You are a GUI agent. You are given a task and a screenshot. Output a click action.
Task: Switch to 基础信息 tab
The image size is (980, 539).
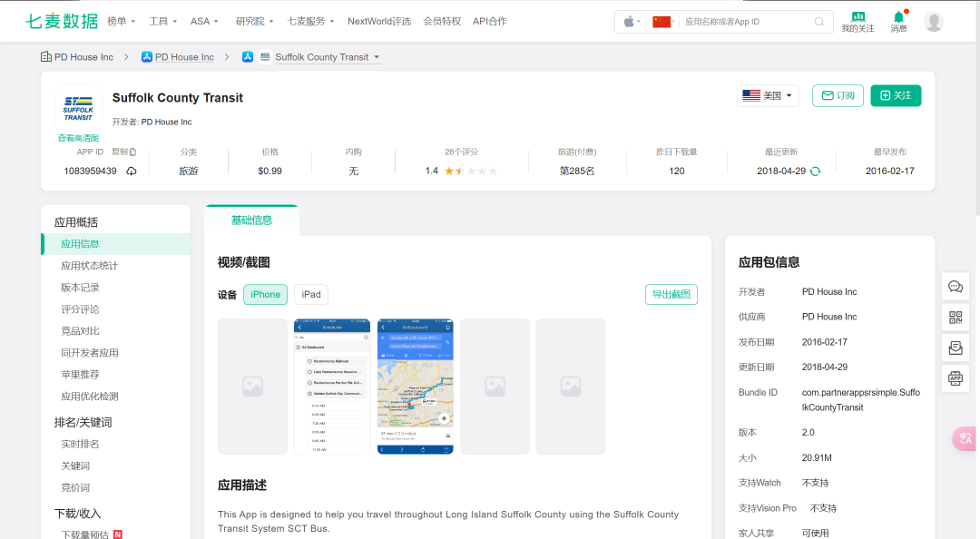tap(251, 220)
